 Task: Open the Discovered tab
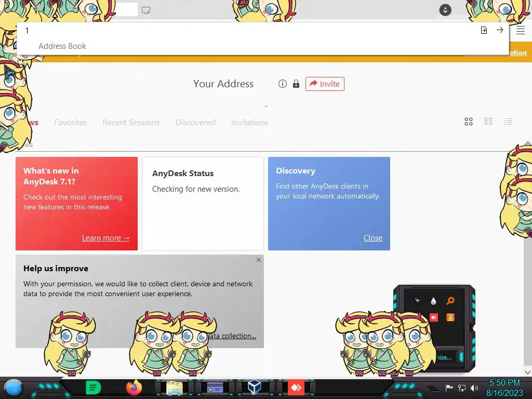pyautogui.click(x=195, y=123)
